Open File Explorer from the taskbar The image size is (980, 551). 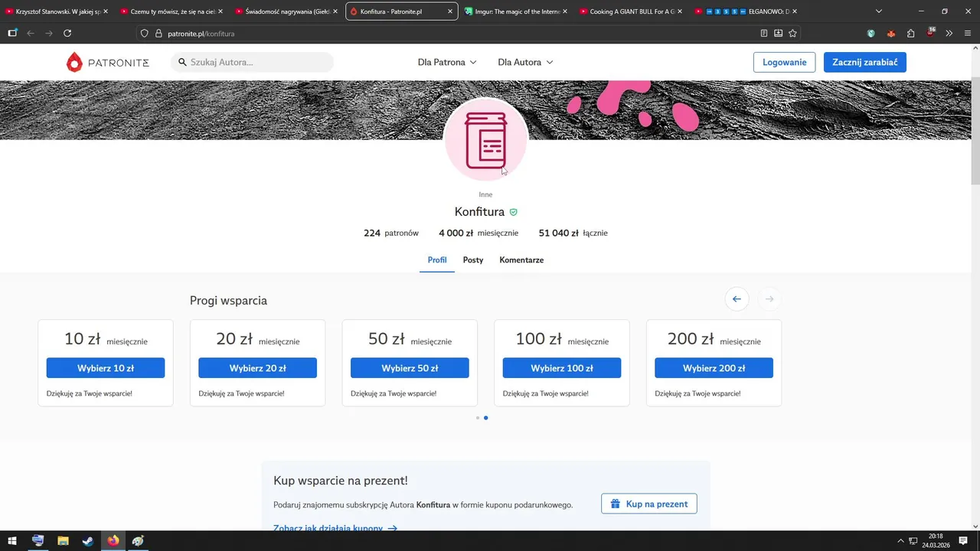point(63,541)
